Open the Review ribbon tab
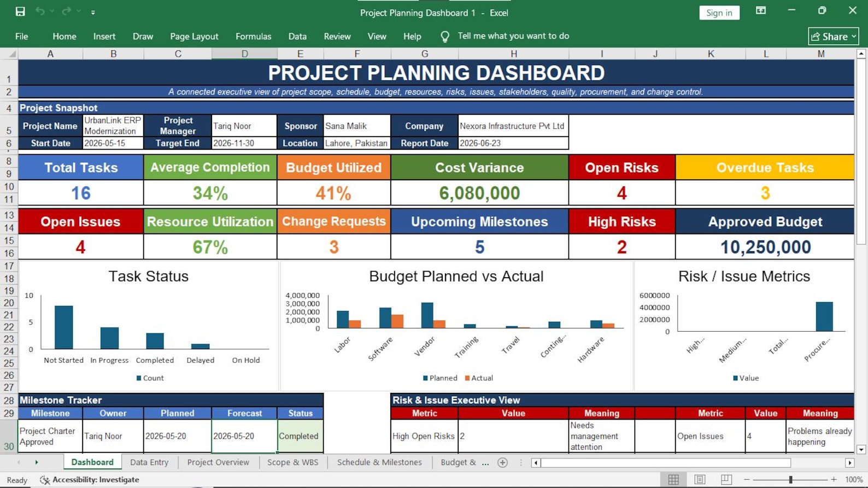This screenshot has width=868, height=488. (x=337, y=37)
